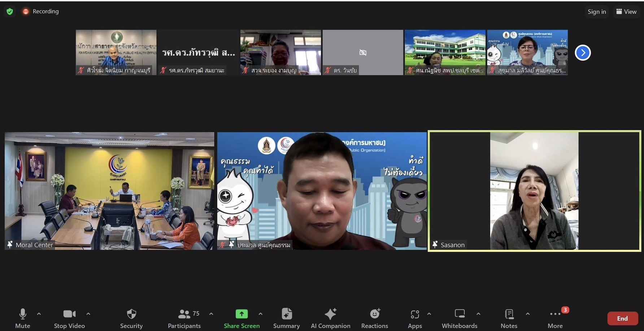Click the Recording indicator

tap(40, 12)
